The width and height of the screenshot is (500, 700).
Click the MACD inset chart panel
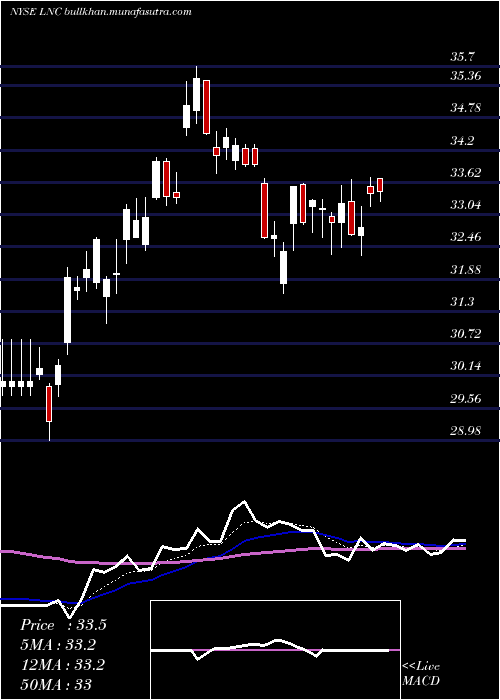[275, 650]
